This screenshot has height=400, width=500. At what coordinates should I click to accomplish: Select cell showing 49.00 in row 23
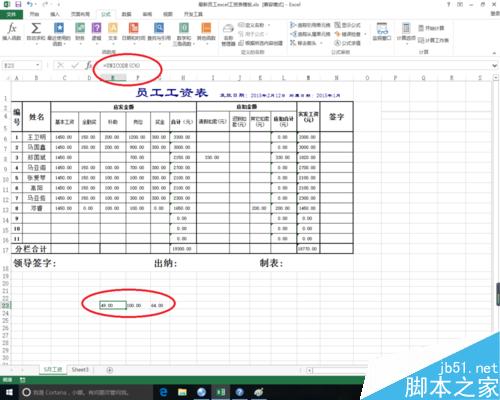[113, 305]
